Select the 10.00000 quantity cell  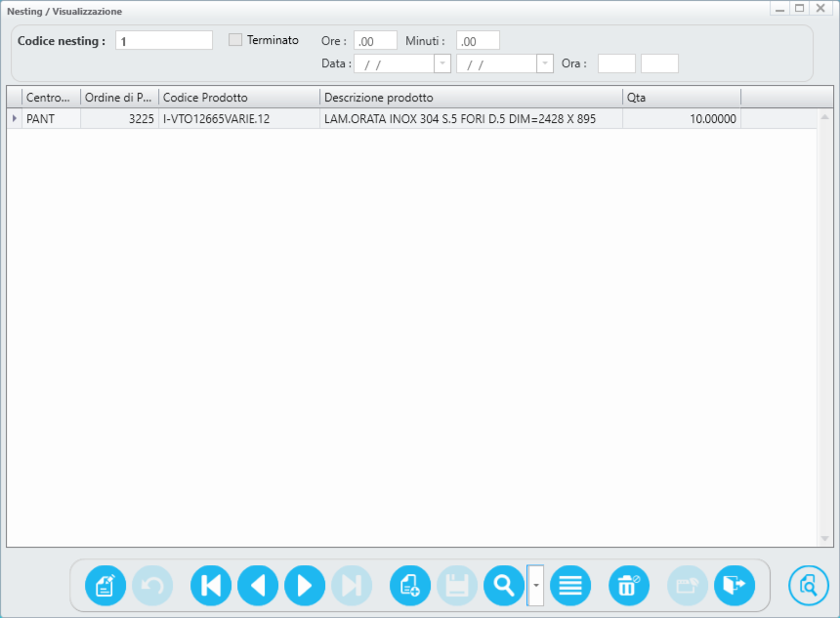click(682, 119)
